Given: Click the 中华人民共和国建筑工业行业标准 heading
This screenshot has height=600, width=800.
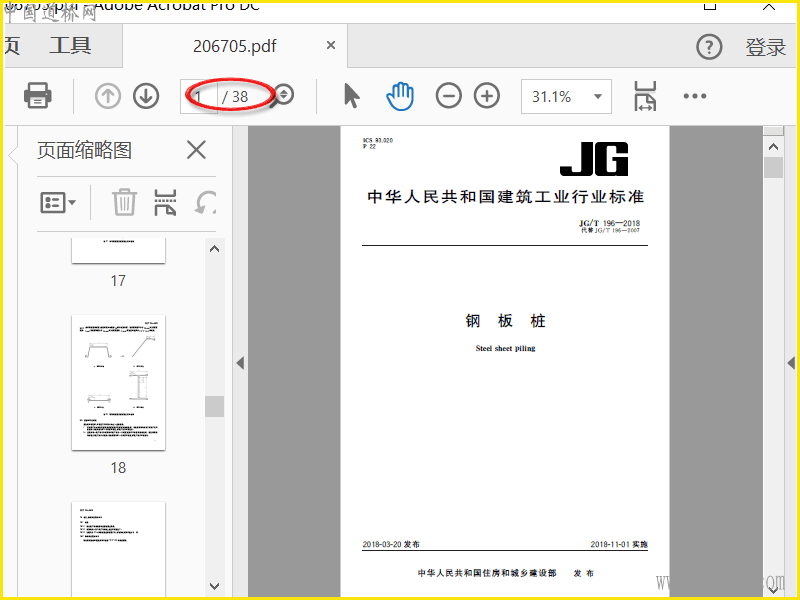Looking at the screenshot, I should (x=505, y=196).
